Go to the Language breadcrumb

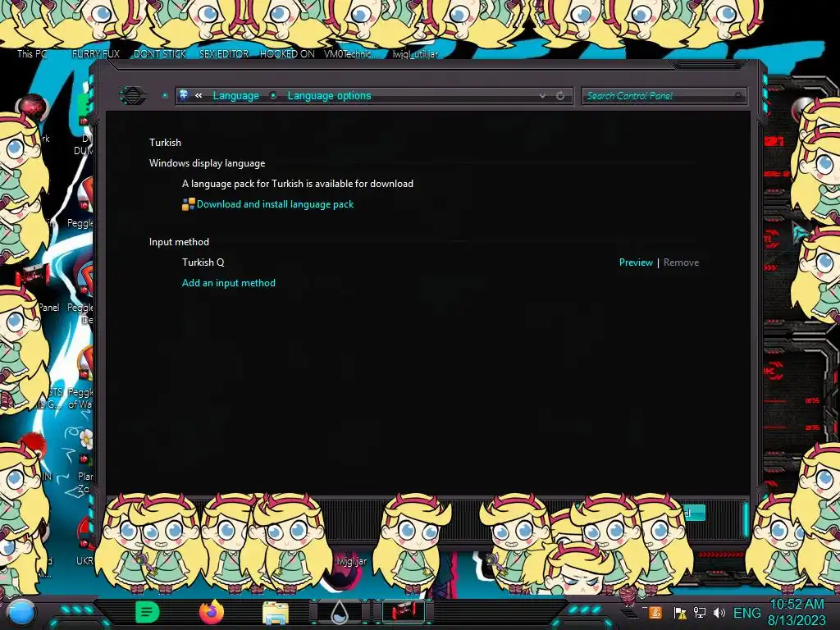click(235, 95)
